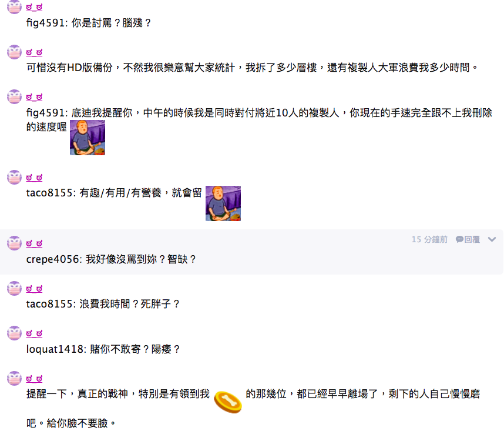Open the meditating boy sticker after 的速度喔
This screenshot has width=504, height=431.
pyautogui.click(x=88, y=138)
